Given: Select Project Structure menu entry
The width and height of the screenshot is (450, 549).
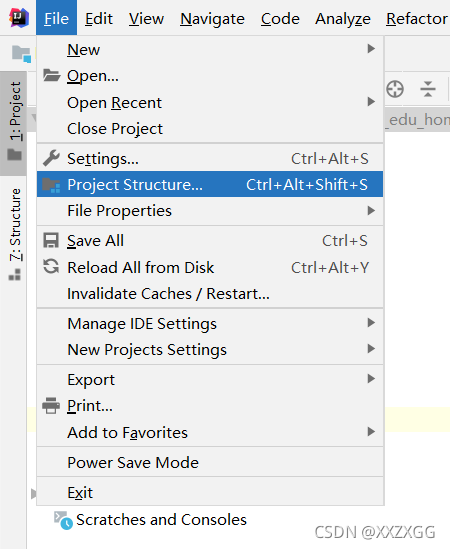Looking at the screenshot, I should coord(210,184).
